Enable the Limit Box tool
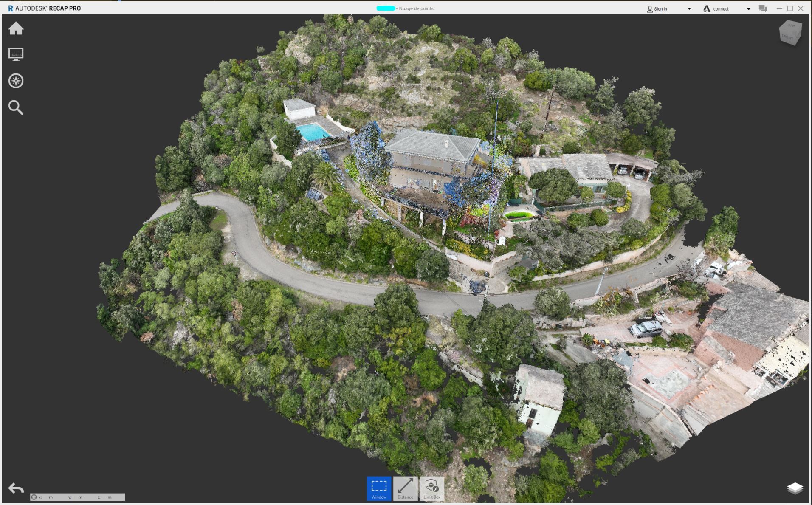This screenshot has height=505, width=812. pyautogui.click(x=432, y=488)
